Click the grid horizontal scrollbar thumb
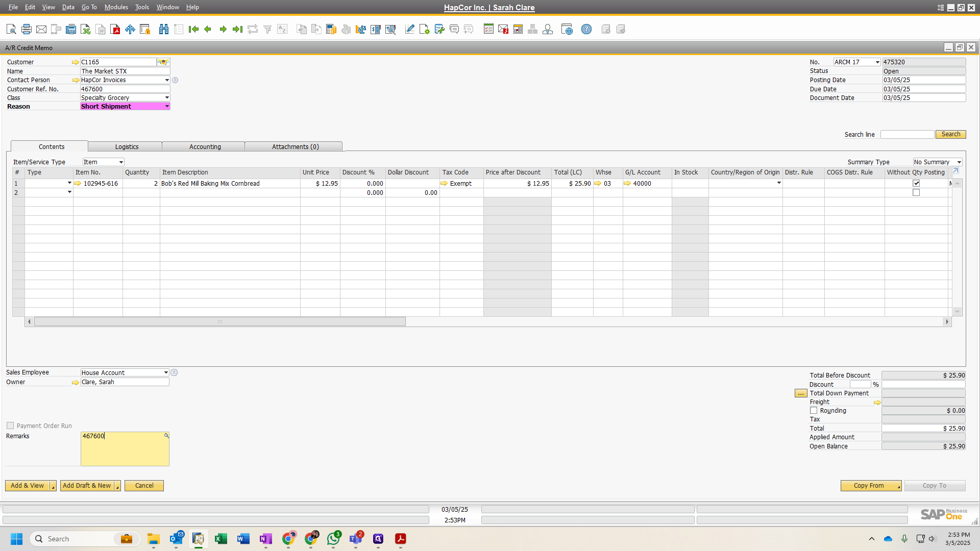 pos(220,321)
